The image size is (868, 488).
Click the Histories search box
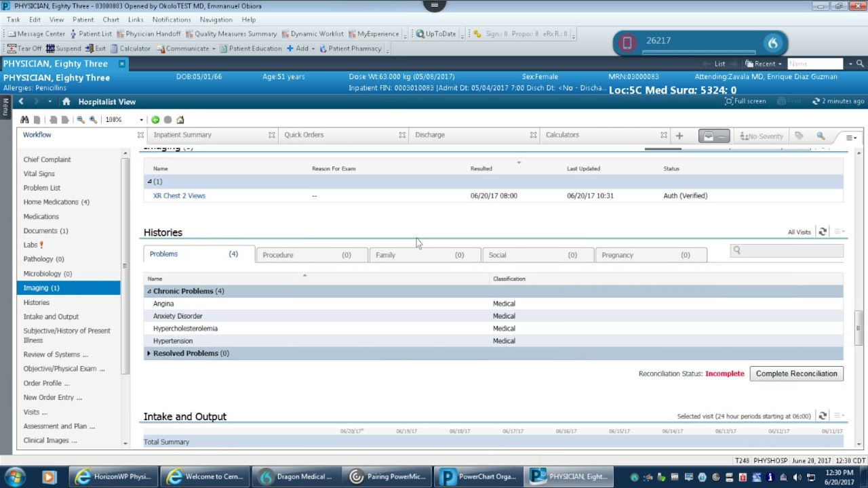(x=787, y=251)
